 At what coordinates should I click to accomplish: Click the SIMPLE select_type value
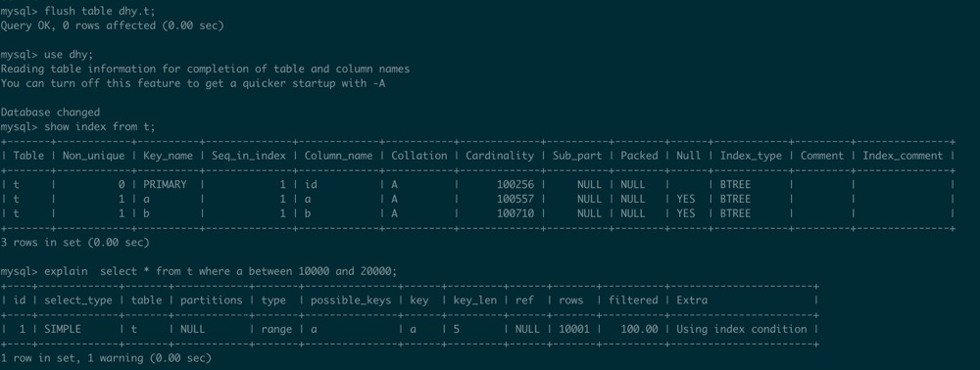(x=63, y=329)
